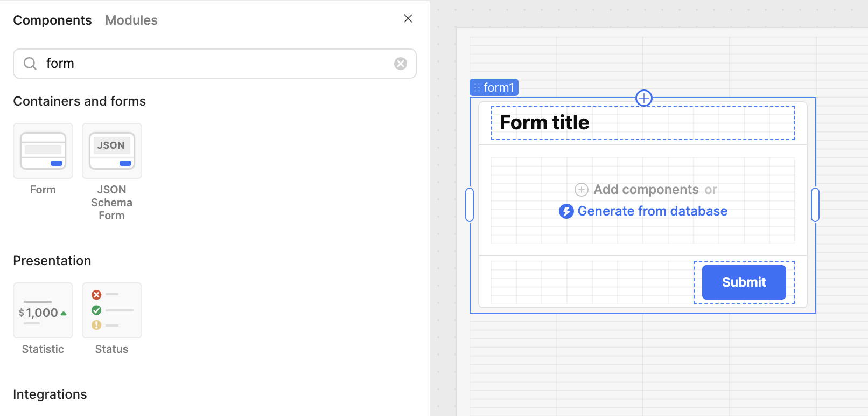Click the plus circle above form1
Viewport: 868px width, 416px height.
[x=644, y=98]
